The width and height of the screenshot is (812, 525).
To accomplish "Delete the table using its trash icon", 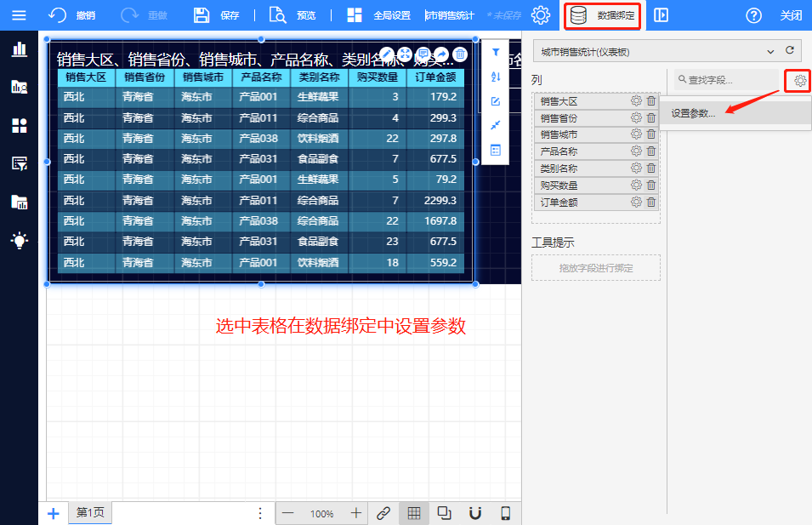I will click(460, 54).
